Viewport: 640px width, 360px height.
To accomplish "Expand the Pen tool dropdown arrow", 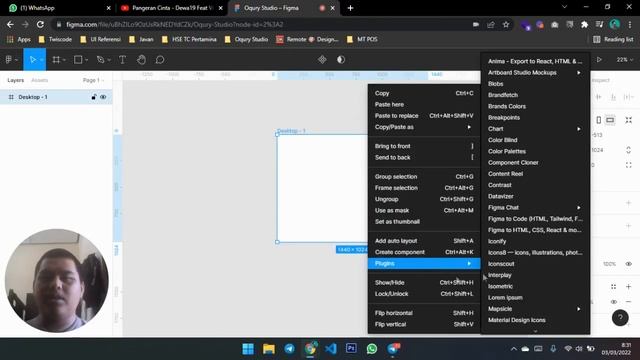I will pyautogui.click(x=109, y=60).
